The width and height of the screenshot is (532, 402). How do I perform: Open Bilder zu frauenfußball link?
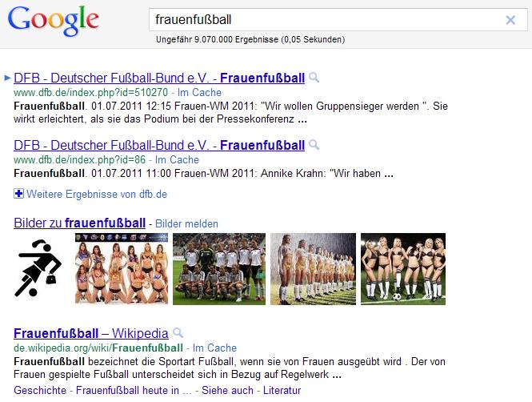[80, 223]
